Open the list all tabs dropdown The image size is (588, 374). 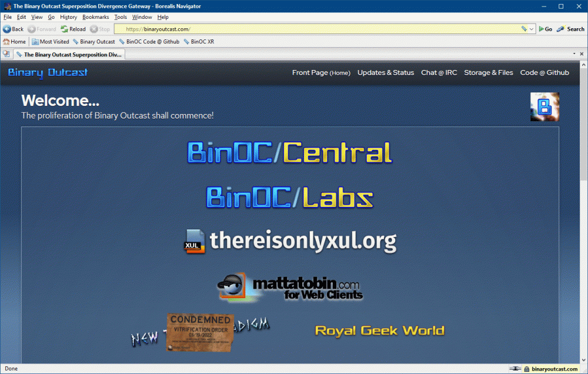[574, 54]
